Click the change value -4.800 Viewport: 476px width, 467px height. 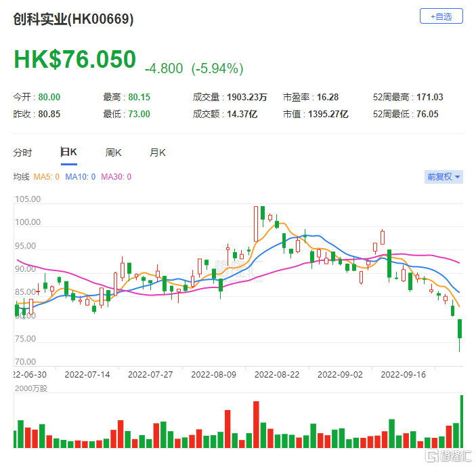tap(164, 68)
